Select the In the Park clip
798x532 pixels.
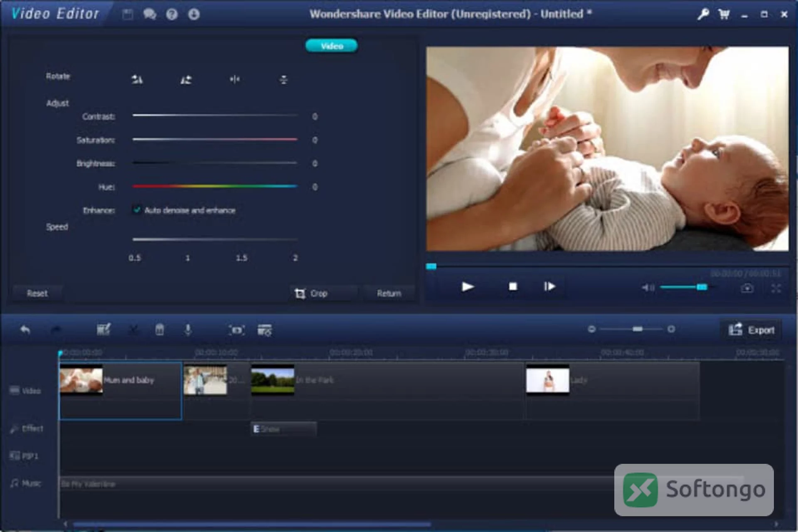[387, 391]
